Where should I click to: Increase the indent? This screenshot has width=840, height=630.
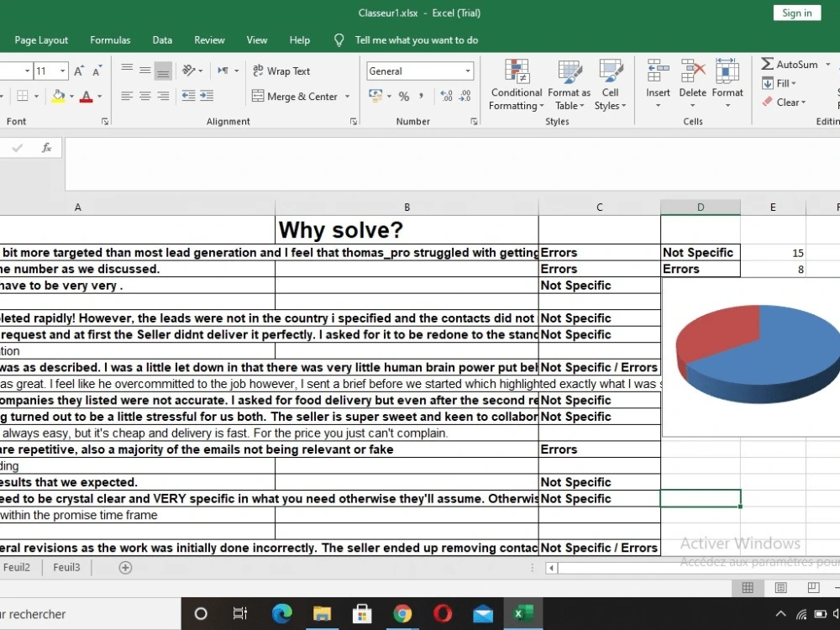pos(207,96)
